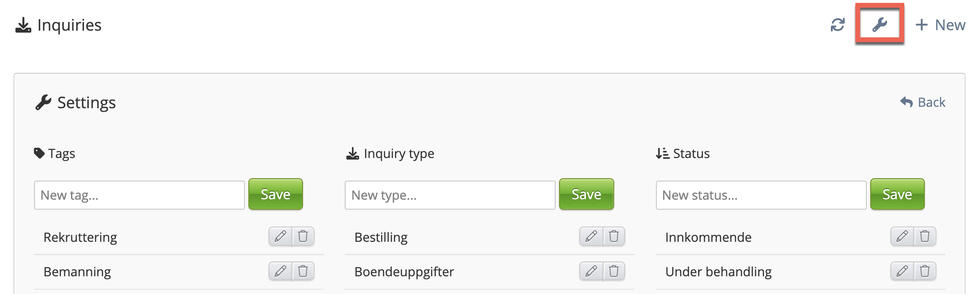This screenshot has height=294, width=980.
Task: Delete the Boendeuppgifter inquiry type
Action: pos(614,271)
